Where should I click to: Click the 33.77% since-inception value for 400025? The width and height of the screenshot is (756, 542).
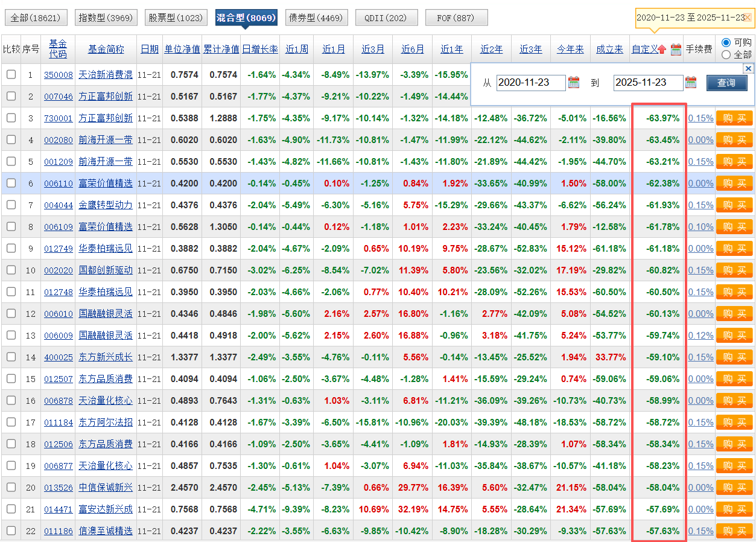[610, 357]
